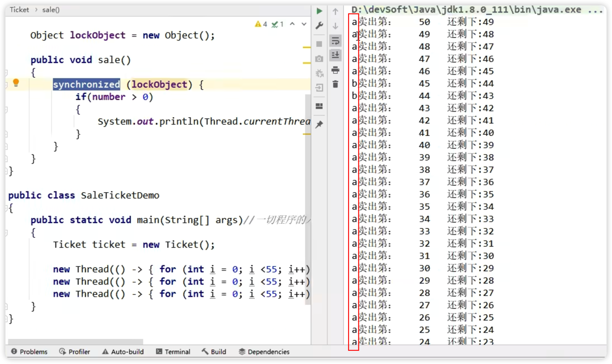Click the print console output icon
Screen dimensions: 612x364
click(x=335, y=70)
